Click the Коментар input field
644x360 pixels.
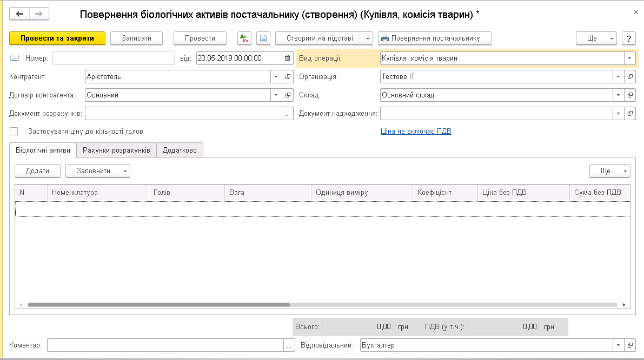[165, 345]
